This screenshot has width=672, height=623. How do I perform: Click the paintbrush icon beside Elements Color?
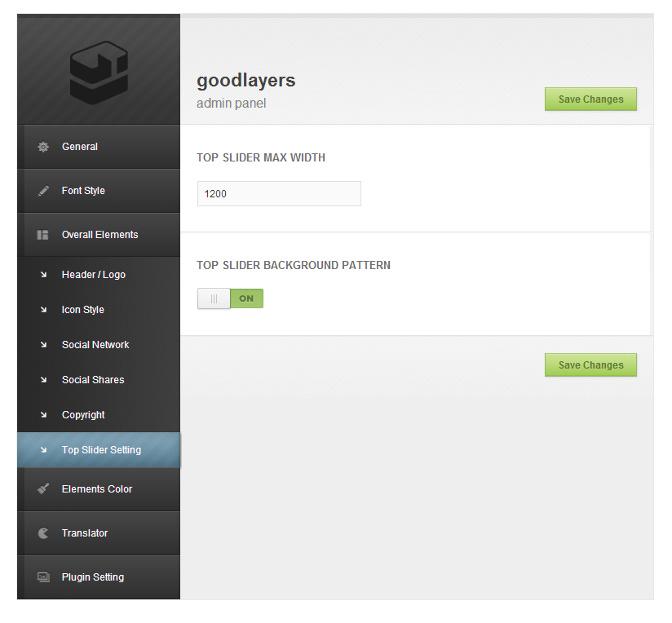click(x=43, y=488)
